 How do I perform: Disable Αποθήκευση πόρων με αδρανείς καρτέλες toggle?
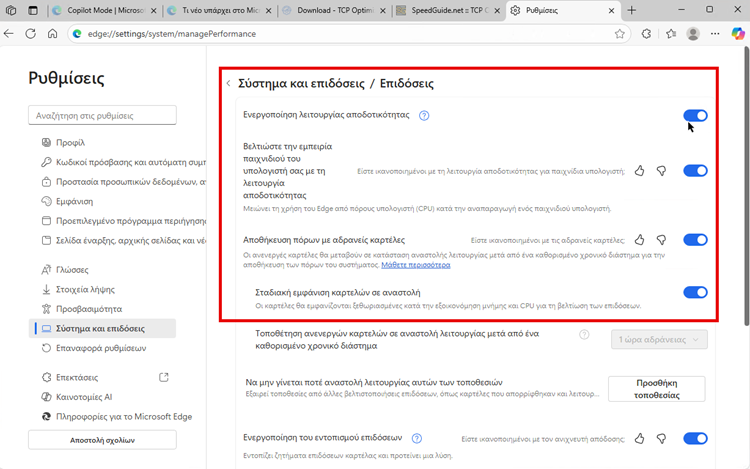click(695, 240)
